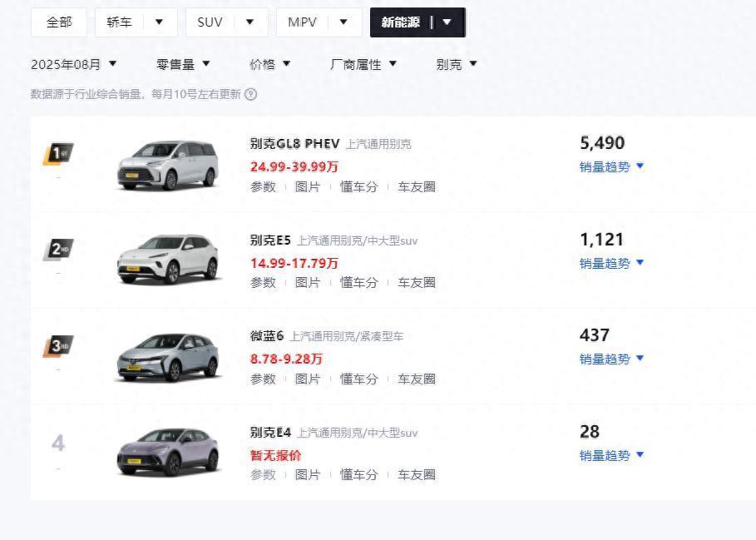Select the 全部 category tab
756x540 pixels.
[x=59, y=22]
